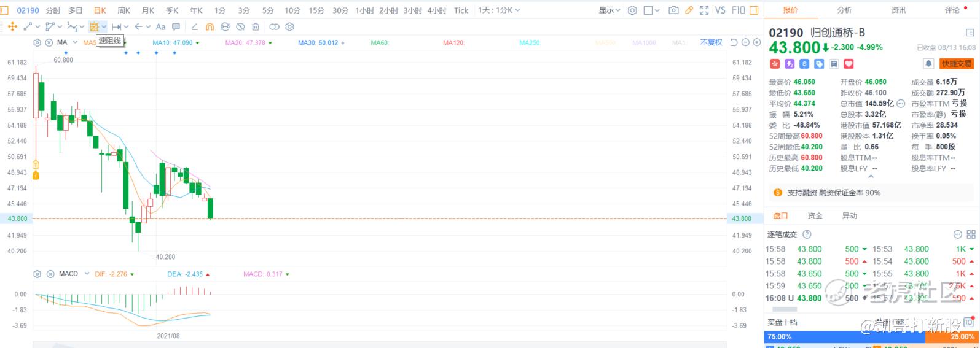Expand the MA indicator dropdown arrow
980x348 pixels.
pyautogui.click(x=75, y=43)
